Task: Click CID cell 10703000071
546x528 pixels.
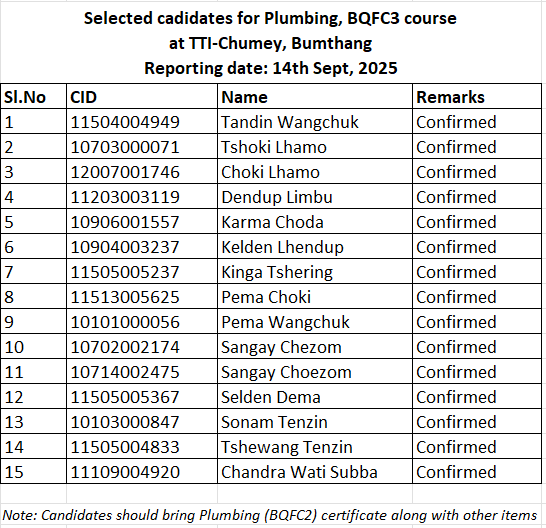Action: (142, 147)
